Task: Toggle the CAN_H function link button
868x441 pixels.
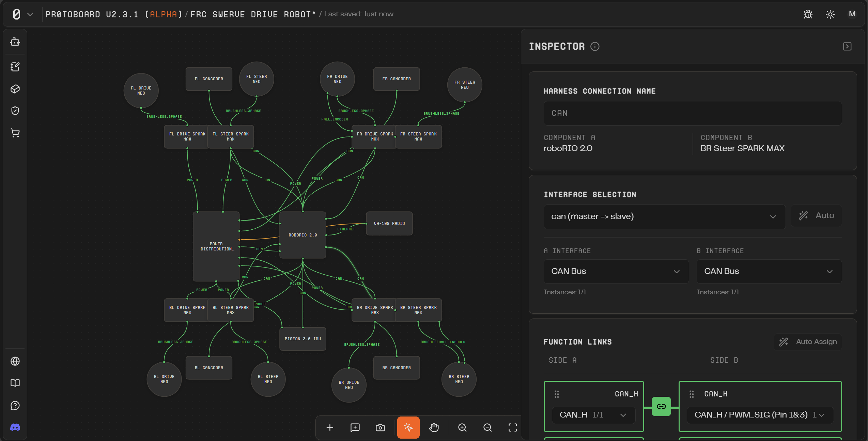Action: (x=661, y=406)
